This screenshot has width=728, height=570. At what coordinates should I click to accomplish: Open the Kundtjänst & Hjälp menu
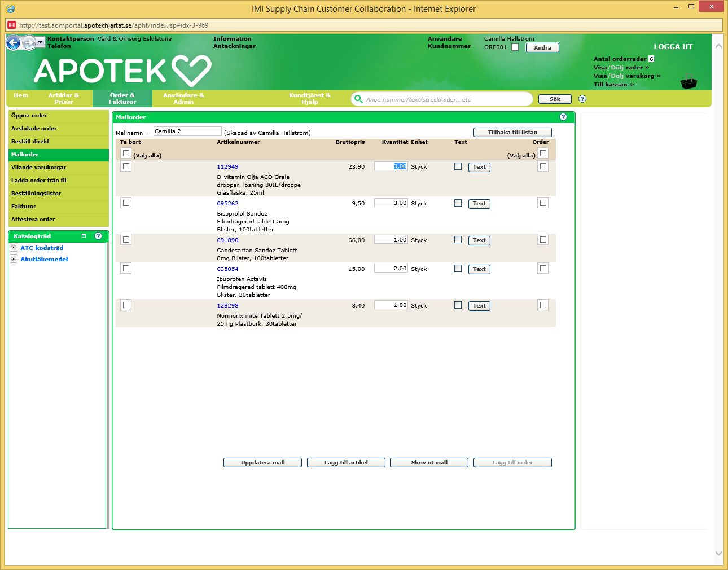310,98
